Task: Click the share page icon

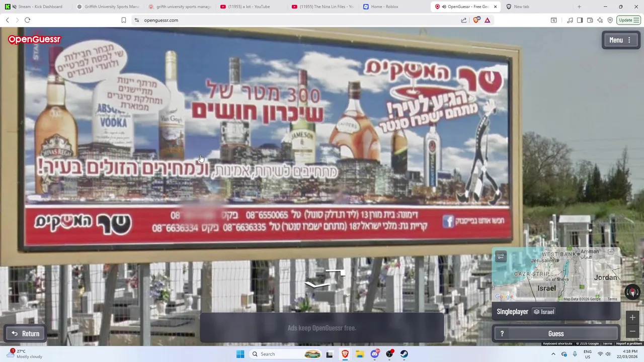Action: tap(463, 20)
